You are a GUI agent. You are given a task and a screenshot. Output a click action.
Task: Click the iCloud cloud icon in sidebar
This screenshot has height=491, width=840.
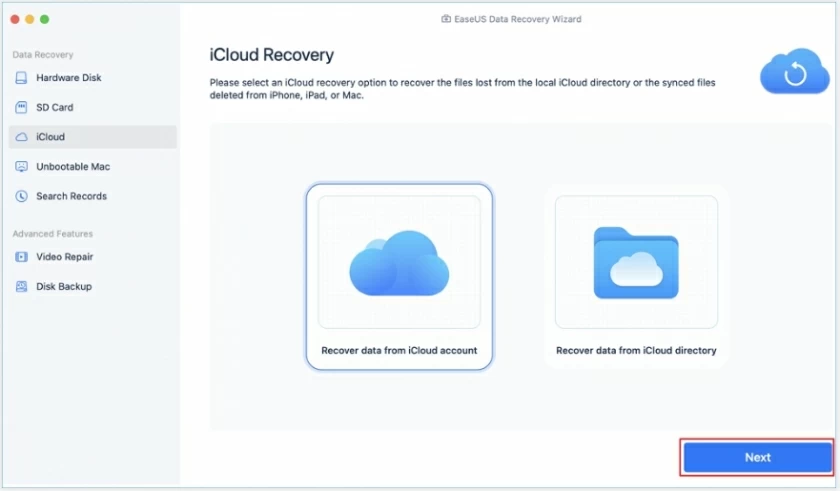click(x=21, y=137)
